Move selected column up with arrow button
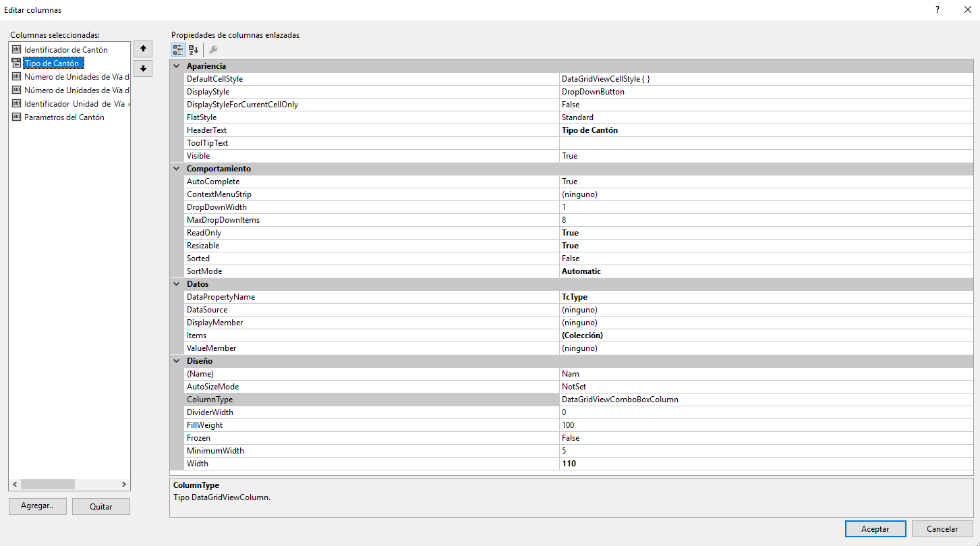Image resolution: width=980 pixels, height=546 pixels. [x=143, y=49]
